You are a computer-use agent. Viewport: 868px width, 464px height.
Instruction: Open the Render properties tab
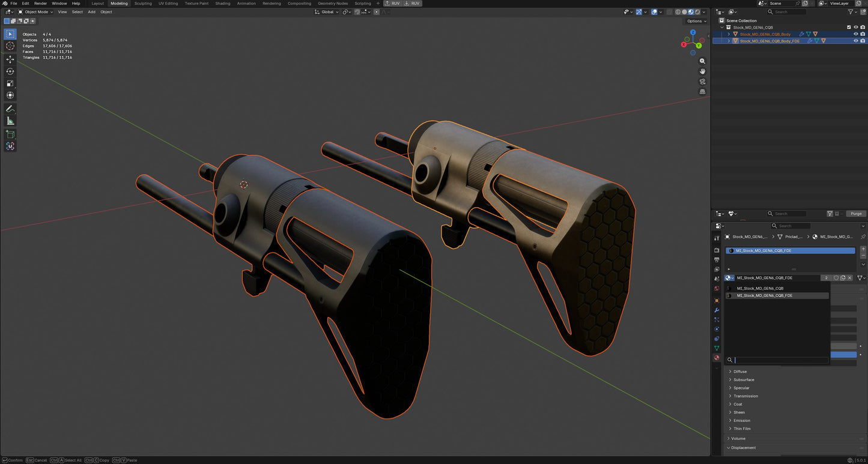(717, 250)
